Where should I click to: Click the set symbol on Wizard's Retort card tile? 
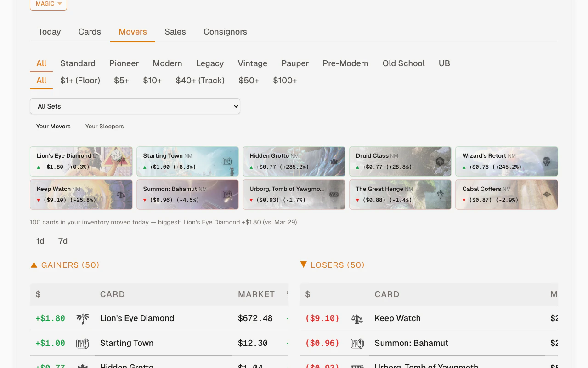547,161
